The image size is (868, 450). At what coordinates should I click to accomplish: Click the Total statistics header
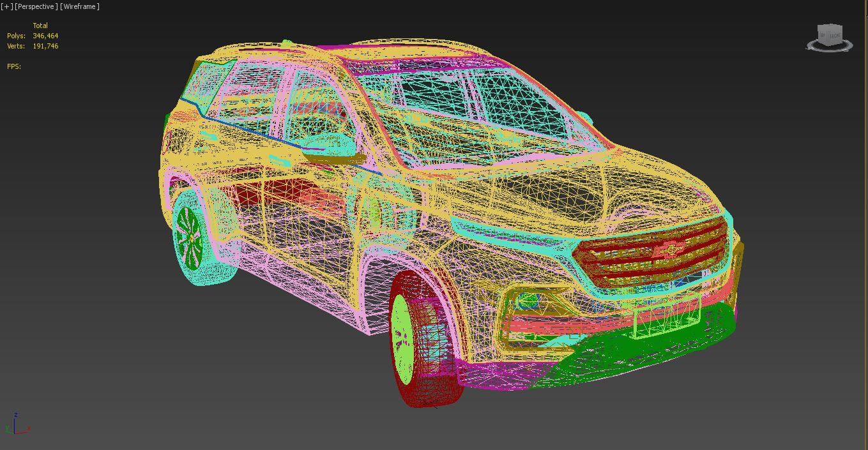point(40,26)
